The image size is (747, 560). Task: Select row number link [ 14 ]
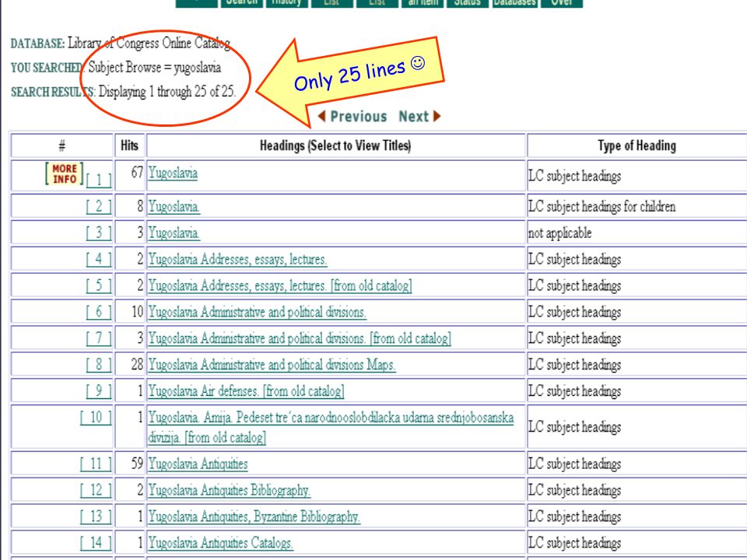pyautogui.click(x=96, y=542)
